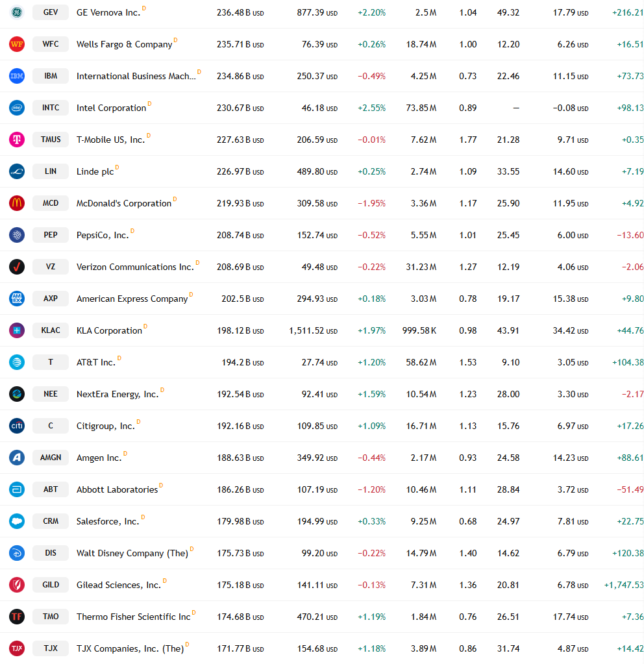Open McDonald's Corporation company link
Screen dimensions: 644x664
[x=124, y=203]
